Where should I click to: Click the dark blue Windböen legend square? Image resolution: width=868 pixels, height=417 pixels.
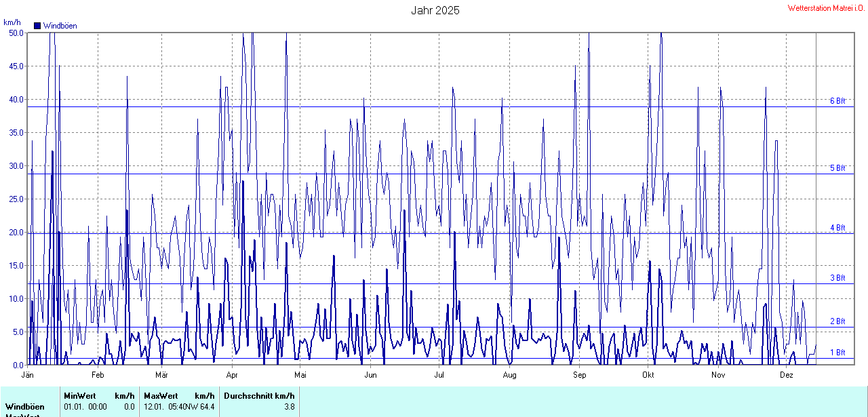pos(37,26)
